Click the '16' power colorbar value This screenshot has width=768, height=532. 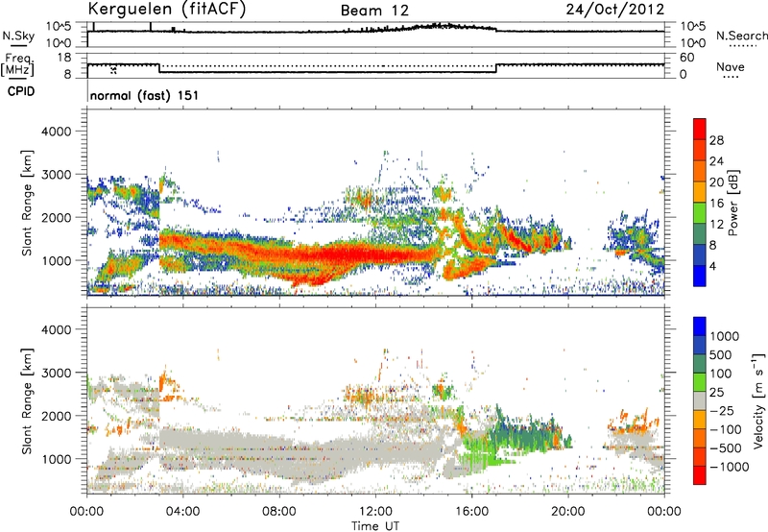click(x=716, y=204)
